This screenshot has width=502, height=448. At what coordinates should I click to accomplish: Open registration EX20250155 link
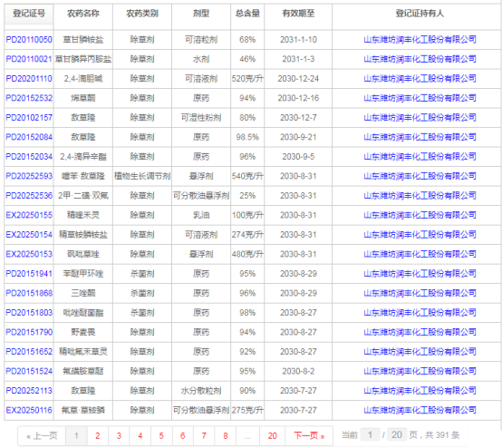29,215
